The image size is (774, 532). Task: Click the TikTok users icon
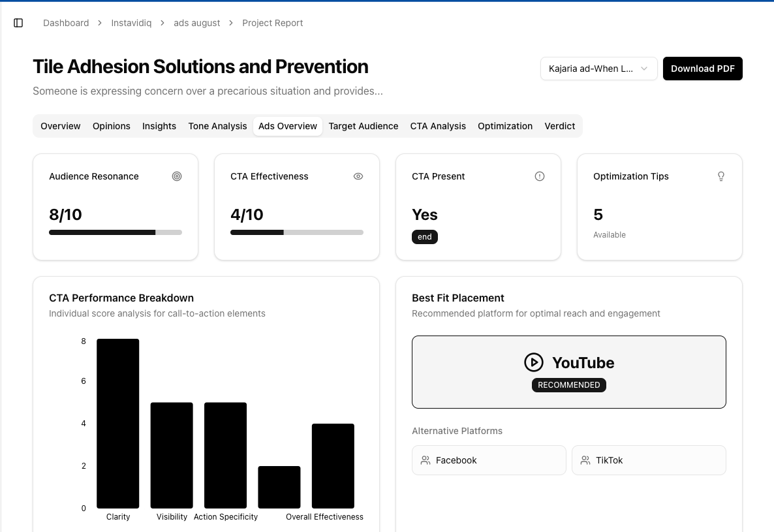point(585,460)
